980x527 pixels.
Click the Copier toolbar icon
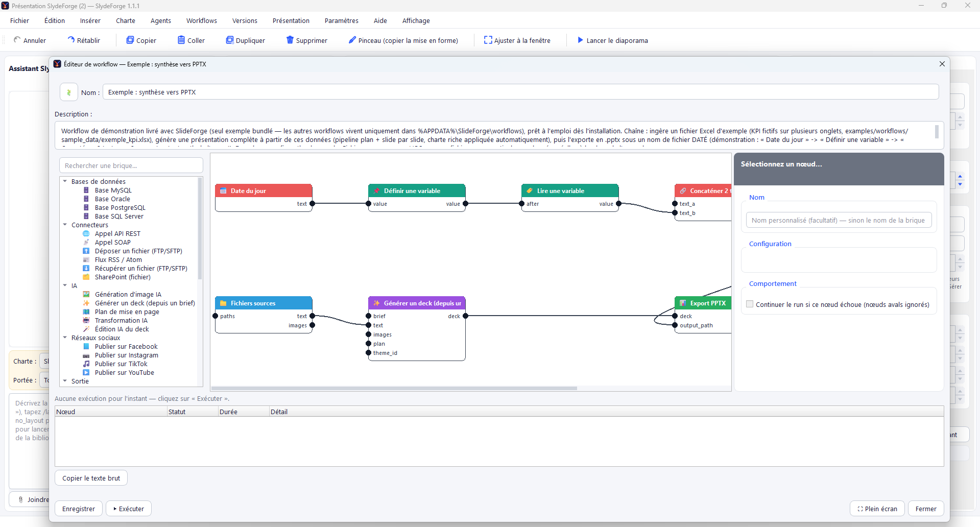click(x=130, y=40)
